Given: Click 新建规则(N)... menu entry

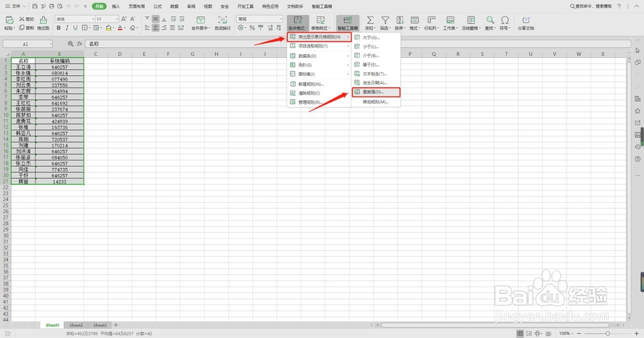Looking at the screenshot, I should tap(319, 84).
